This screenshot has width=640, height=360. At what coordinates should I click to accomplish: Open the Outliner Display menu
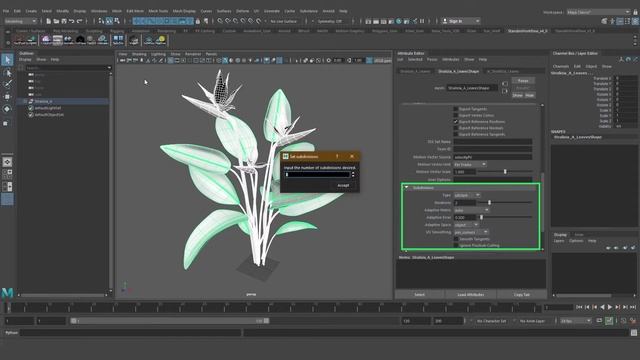(25, 60)
